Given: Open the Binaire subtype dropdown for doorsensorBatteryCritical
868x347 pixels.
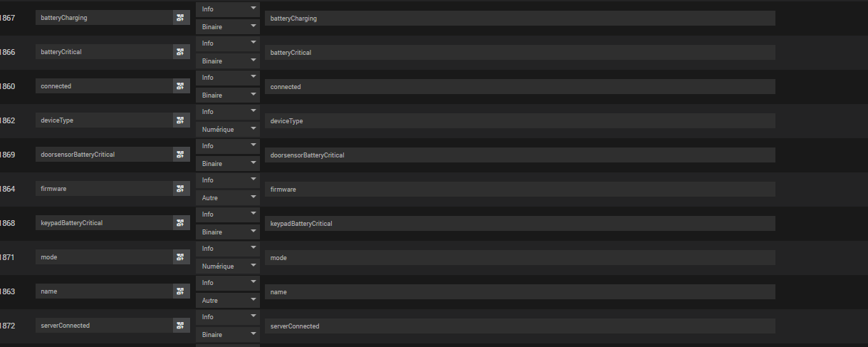Looking at the screenshot, I should tap(228, 163).
